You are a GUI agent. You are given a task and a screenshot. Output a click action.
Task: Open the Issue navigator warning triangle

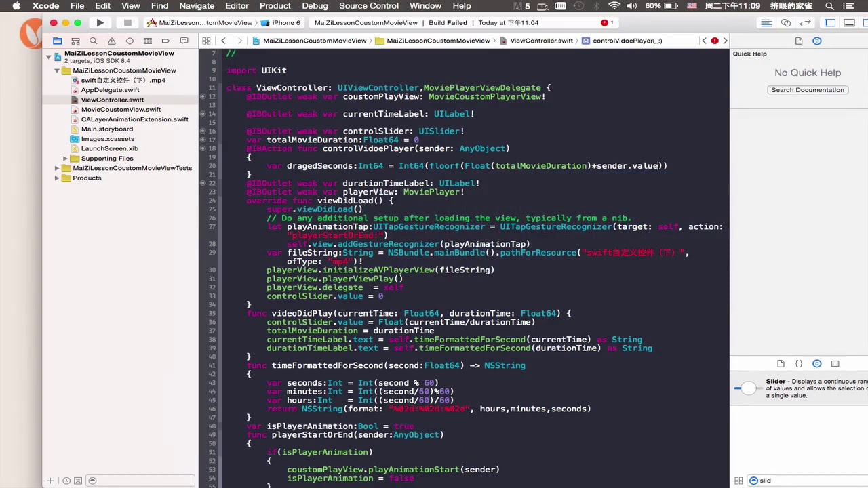(x=112, y=41)
